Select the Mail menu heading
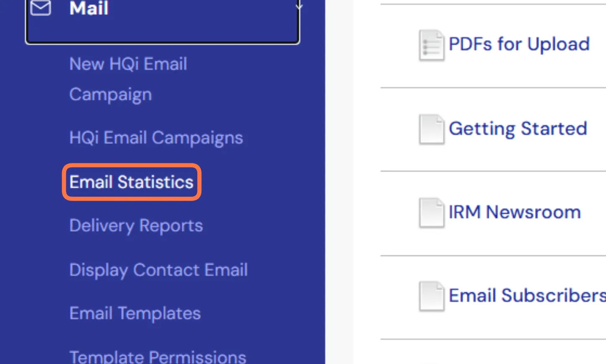This screenshot has height=364, width=606. (x=89, y=8)
